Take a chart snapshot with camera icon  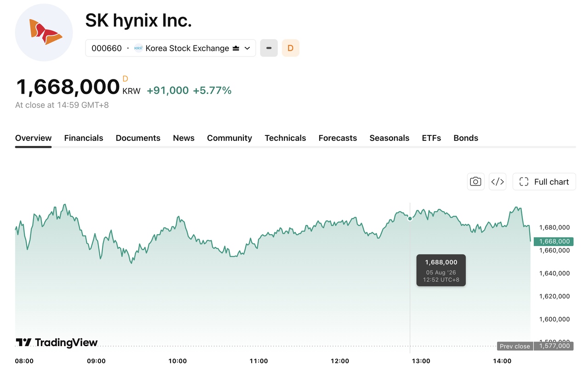click(x=476, y=182)
